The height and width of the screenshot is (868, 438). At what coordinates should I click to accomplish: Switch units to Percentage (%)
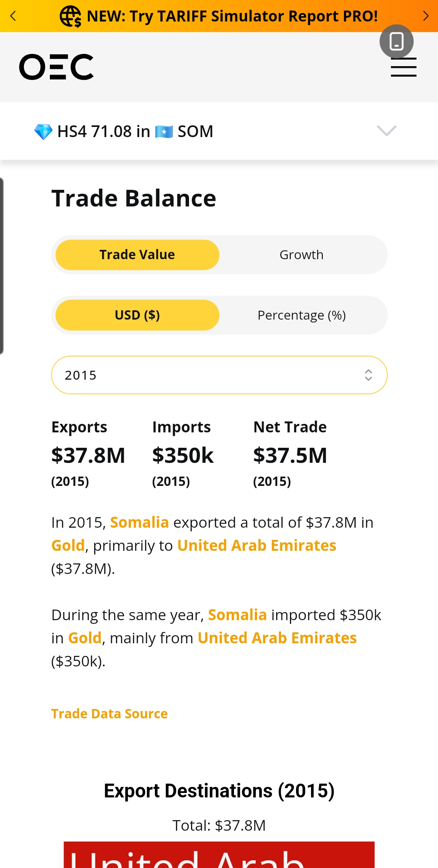(x=301, y=315)
